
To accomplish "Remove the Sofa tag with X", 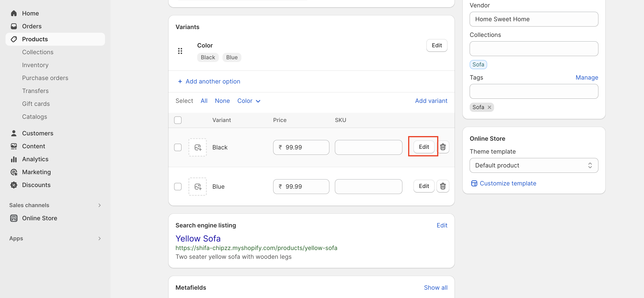I will [x=489, y=107].
